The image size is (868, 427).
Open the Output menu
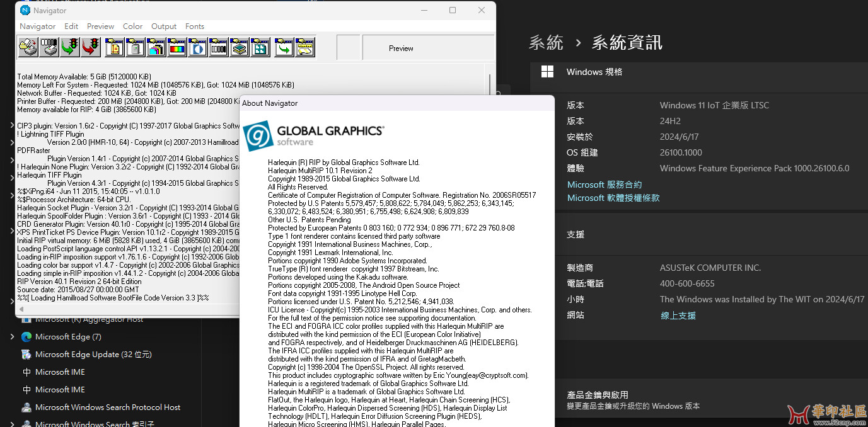[164, 26]
